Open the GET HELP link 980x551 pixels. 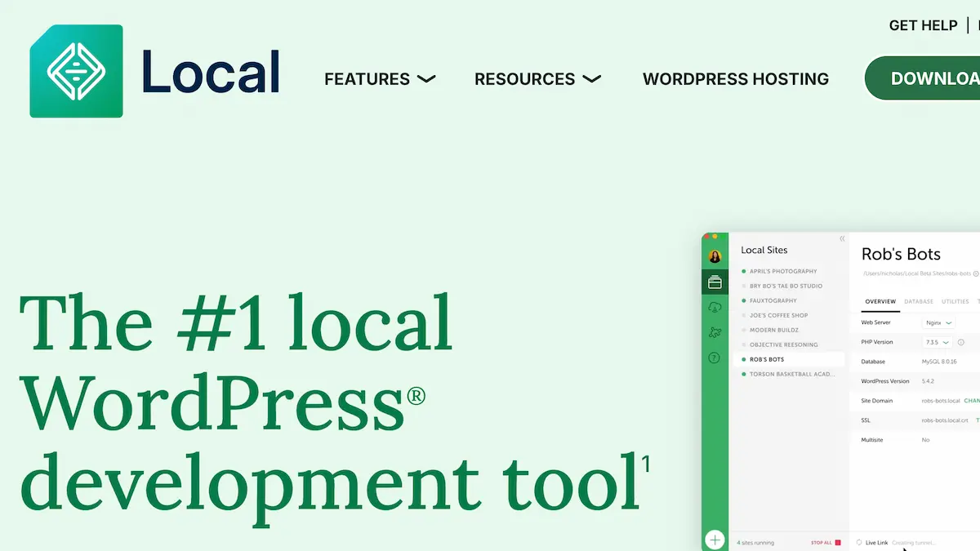[923, 25]
